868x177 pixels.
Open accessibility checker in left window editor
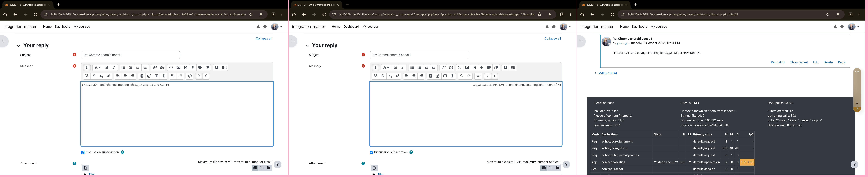pos(217,68)
